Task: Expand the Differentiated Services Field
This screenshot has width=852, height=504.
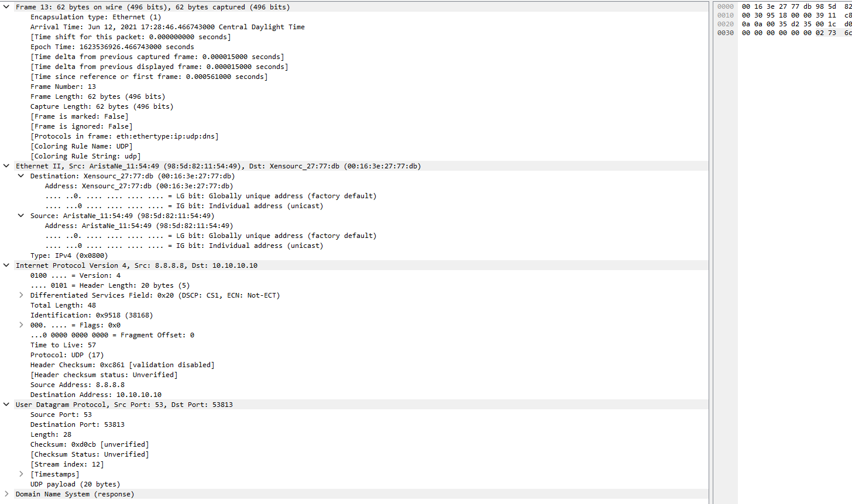Action: [x=21, y=295]
